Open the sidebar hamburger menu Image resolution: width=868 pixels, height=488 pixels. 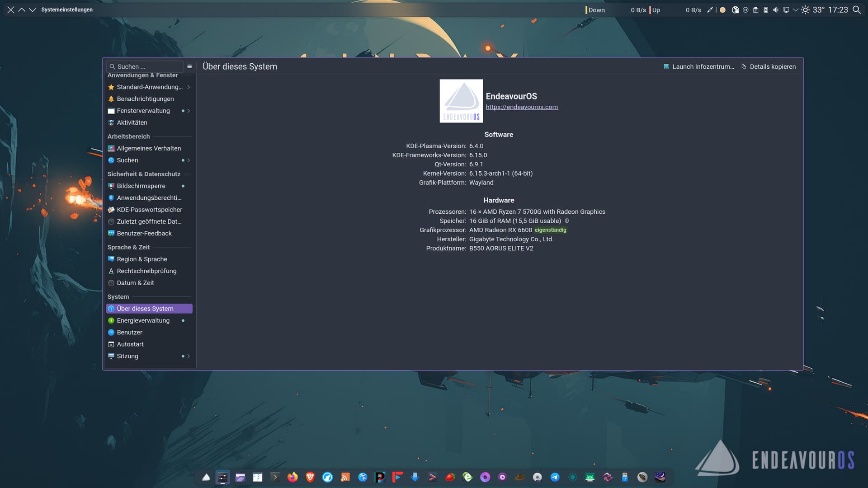[x=189, y=66]
